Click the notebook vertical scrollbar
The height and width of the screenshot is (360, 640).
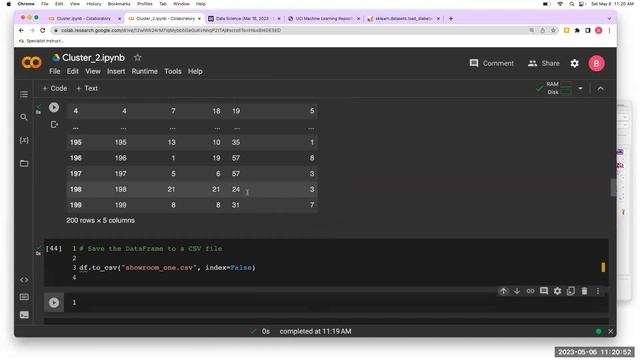pos(613,187)
